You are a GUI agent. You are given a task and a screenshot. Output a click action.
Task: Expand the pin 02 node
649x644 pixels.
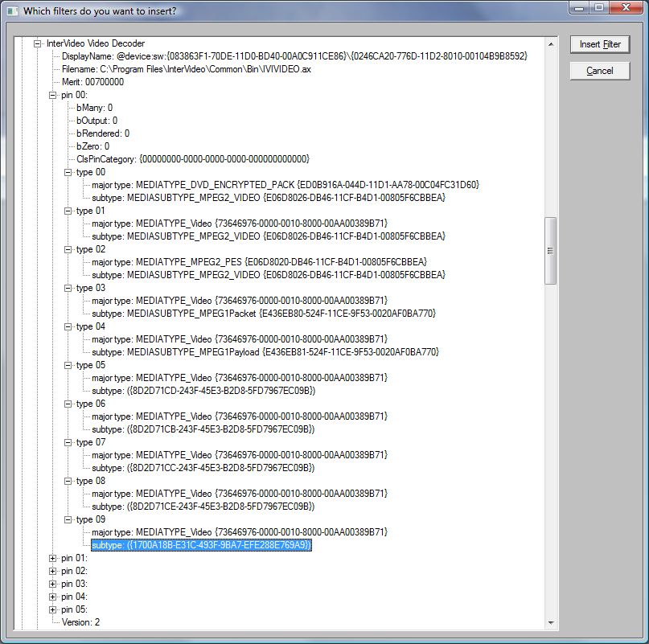coord(53,571)
